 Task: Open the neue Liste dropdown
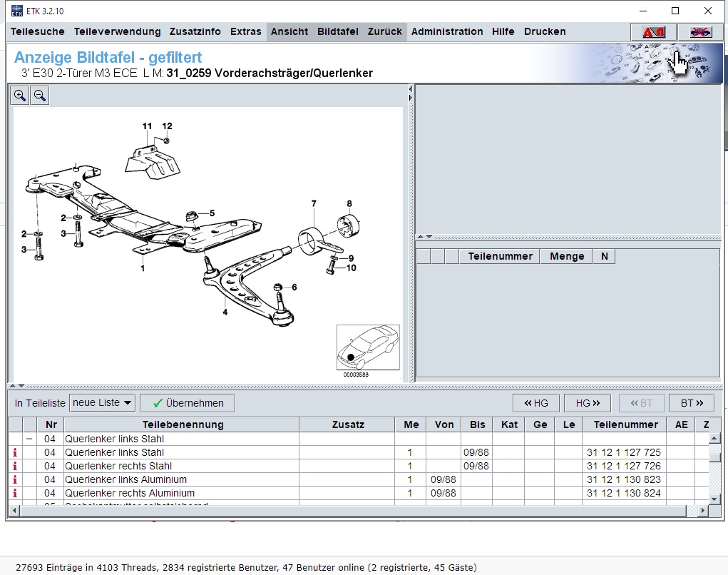(102, 402)
